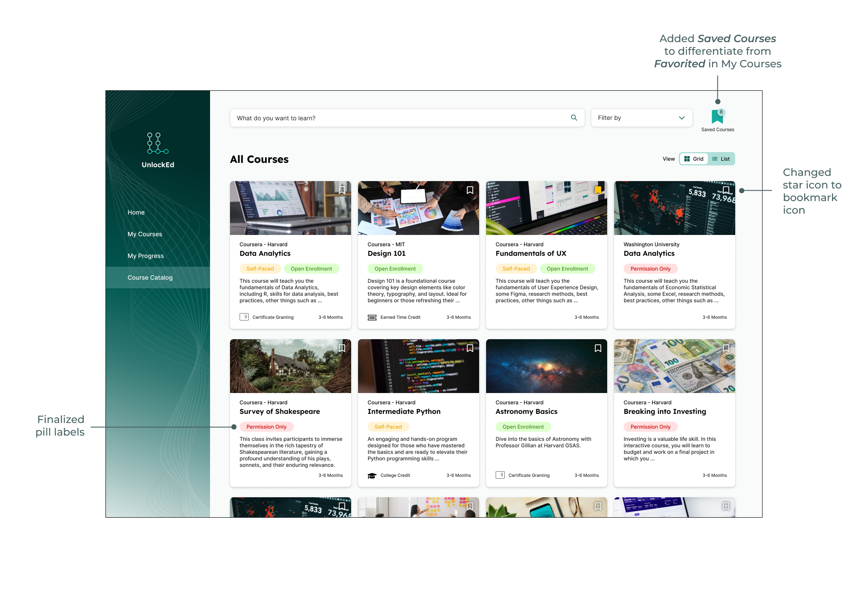Open Survey of Shakespeare cottage thumbnail
The height and width of the screenshot is (608, 868).
tap(290, 366)
